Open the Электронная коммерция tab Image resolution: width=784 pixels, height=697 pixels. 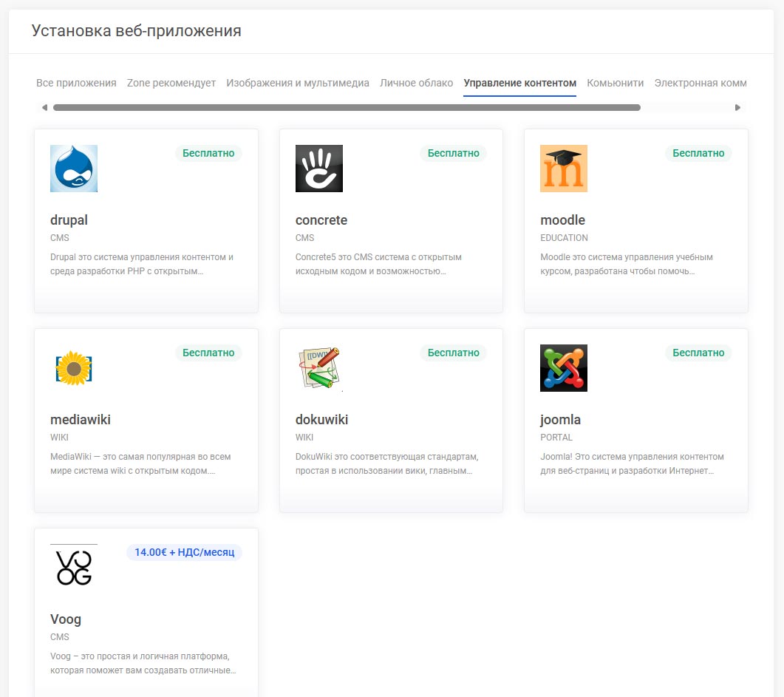coord(700,83)
